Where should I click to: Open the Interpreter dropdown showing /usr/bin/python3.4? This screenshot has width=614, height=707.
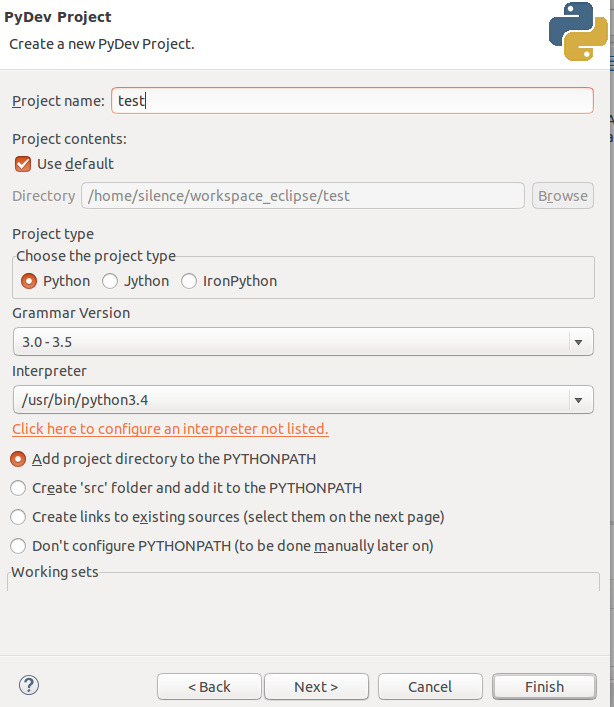[x=303, y=399]
